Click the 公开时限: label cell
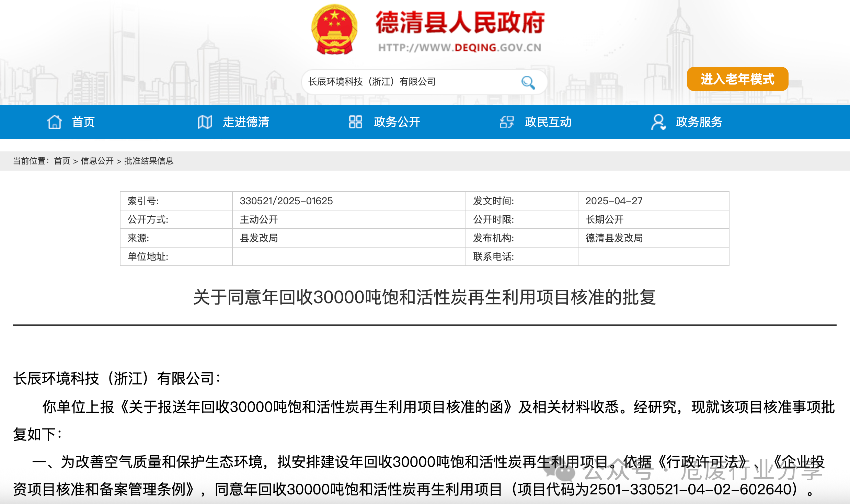The width and height of the screenshot is (850, 504). [522, 219]
